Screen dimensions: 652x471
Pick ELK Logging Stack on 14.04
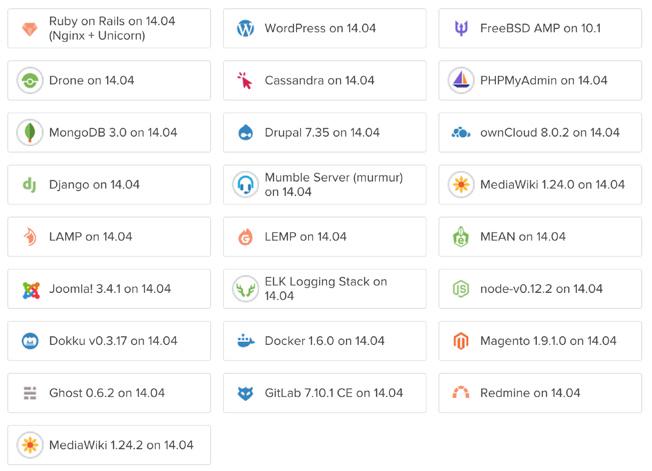click(325, 289)
